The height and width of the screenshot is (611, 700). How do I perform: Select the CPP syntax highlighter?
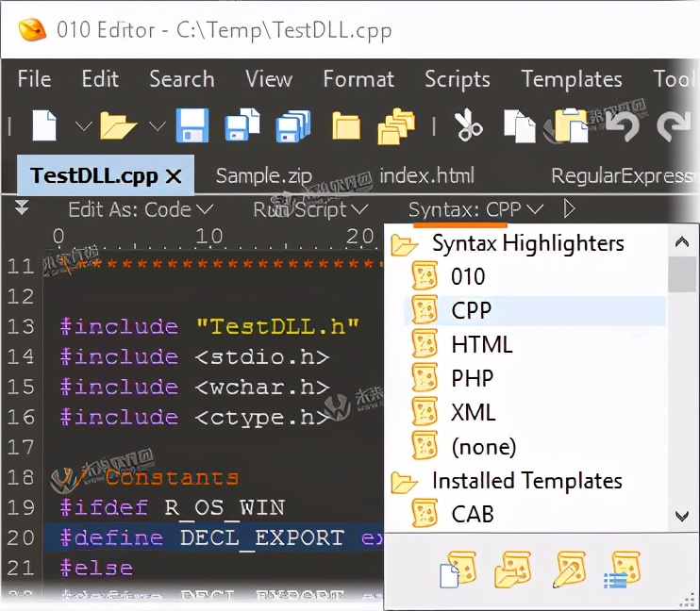pyautogui.click(x=535, y=310)
